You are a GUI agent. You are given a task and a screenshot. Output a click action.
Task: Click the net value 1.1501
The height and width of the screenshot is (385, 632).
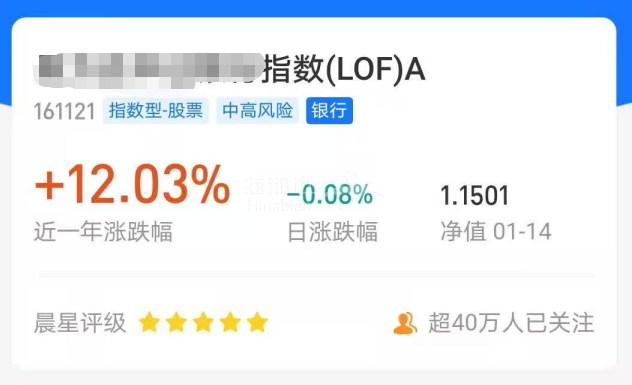click(475, 196)
